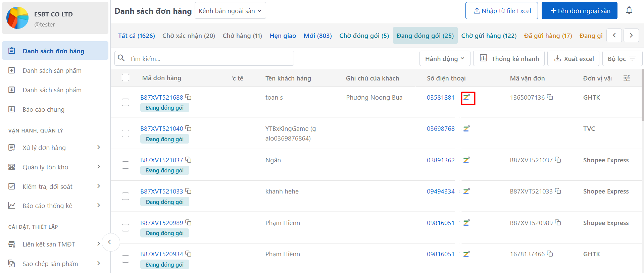
Task: Switch to Chờ xác nhận (20) tab
Action: click(189, 36)
